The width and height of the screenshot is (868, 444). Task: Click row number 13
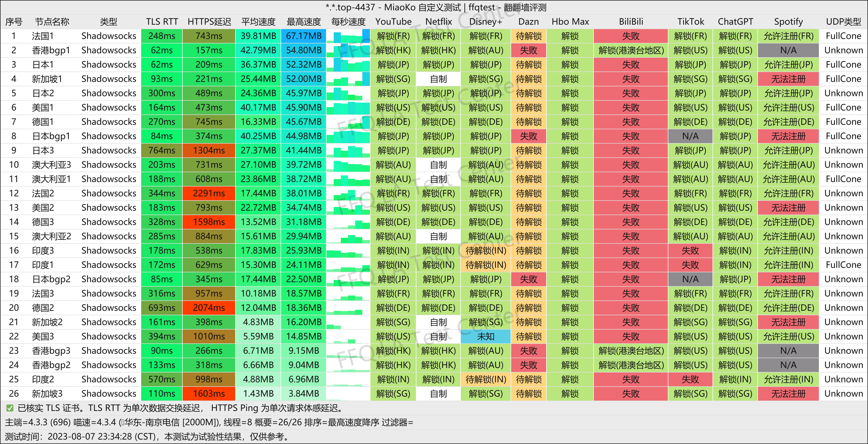coord(14,207)
